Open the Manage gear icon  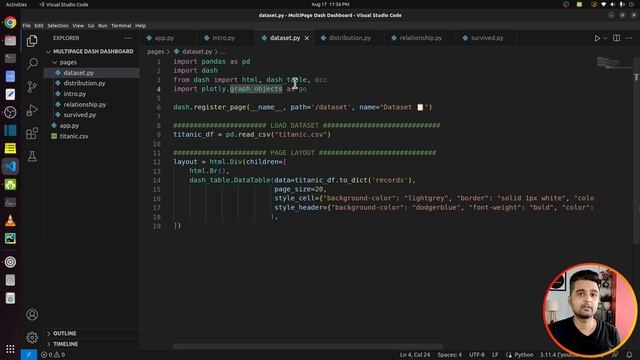32,337
